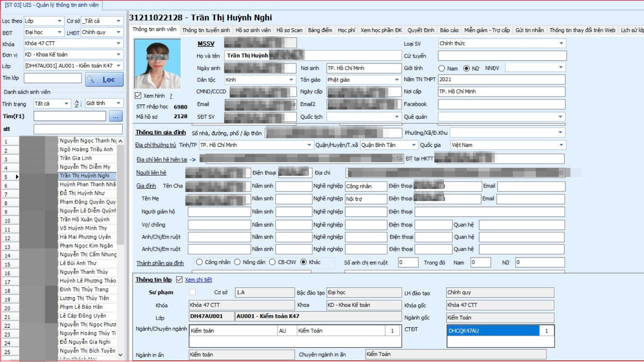This screenshot has width=644, height=362.
Task: Click the Lọc filter search button
Action: pyautogui.click(x=104, y=80)
